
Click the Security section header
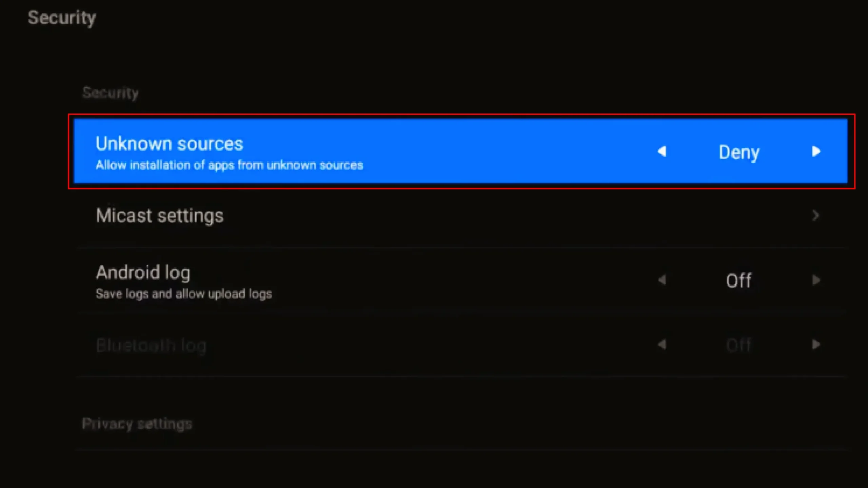[x=110, y=93]
